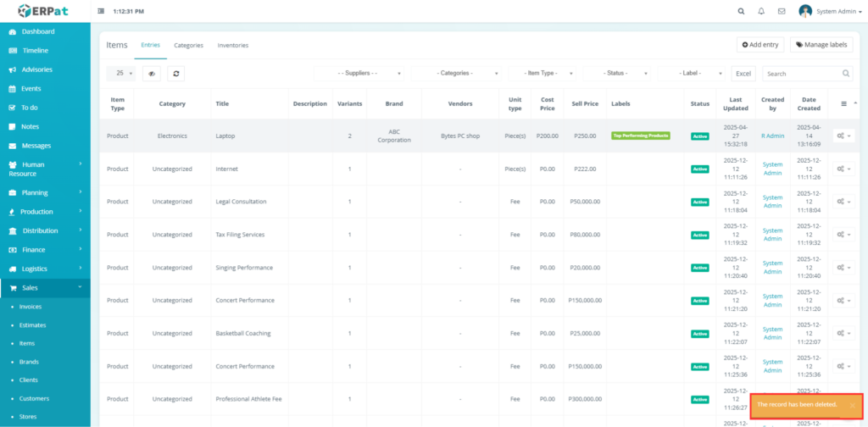The image size is (868, 427).
Task: Open the Categories filter dropdown
Action: [458, 74]
